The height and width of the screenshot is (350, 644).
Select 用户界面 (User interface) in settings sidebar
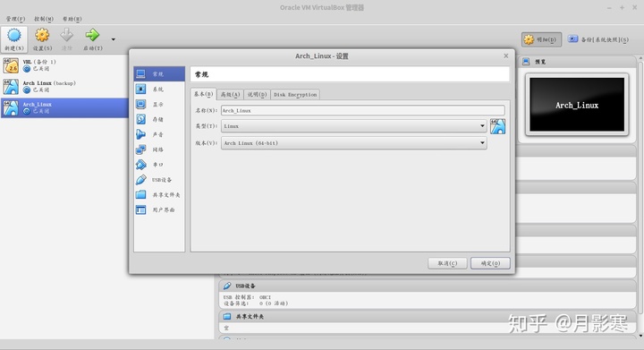159,209
